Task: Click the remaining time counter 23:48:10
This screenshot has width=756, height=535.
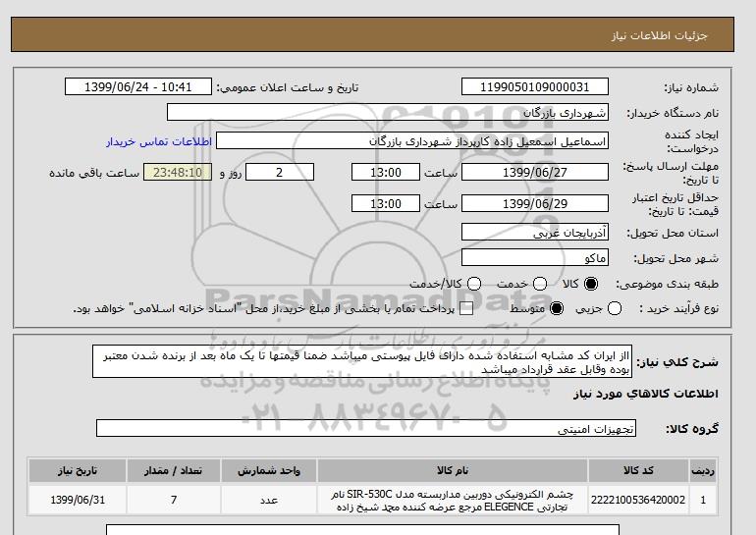Action: 178,172
